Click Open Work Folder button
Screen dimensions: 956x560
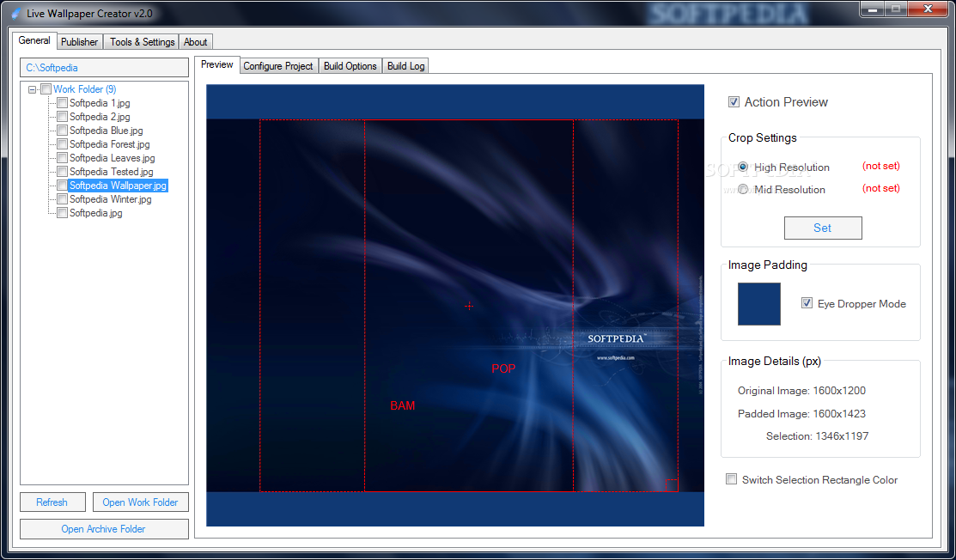coord(140,502)
